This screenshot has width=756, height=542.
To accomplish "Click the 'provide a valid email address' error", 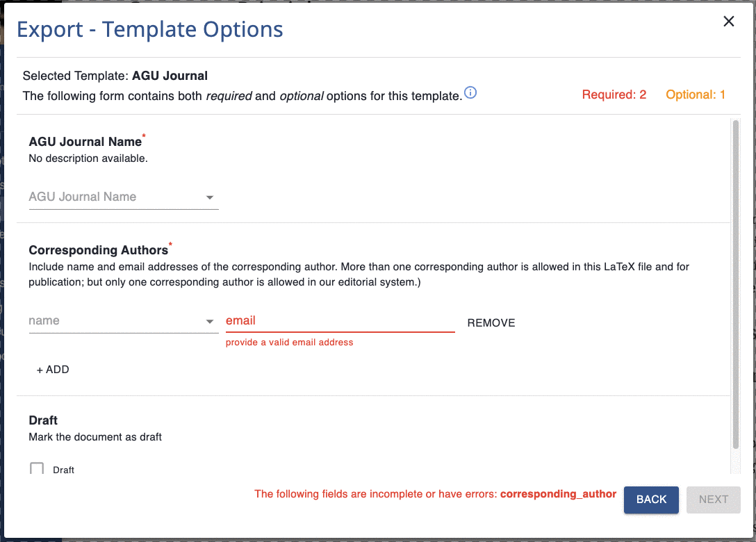I will [289, 343].
